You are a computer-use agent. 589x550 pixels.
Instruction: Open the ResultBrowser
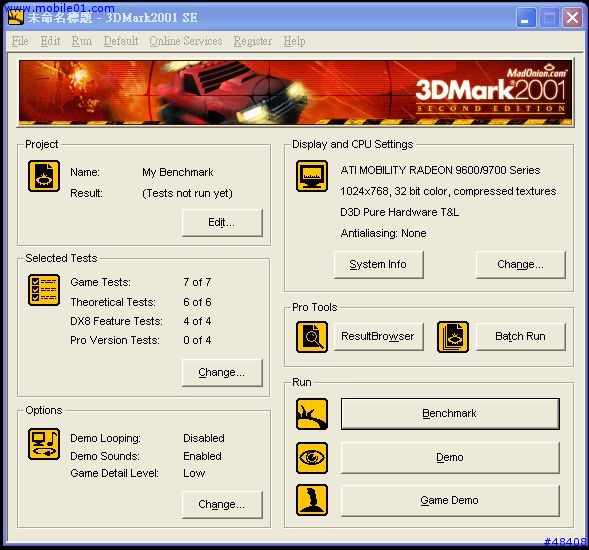point(379,337)
